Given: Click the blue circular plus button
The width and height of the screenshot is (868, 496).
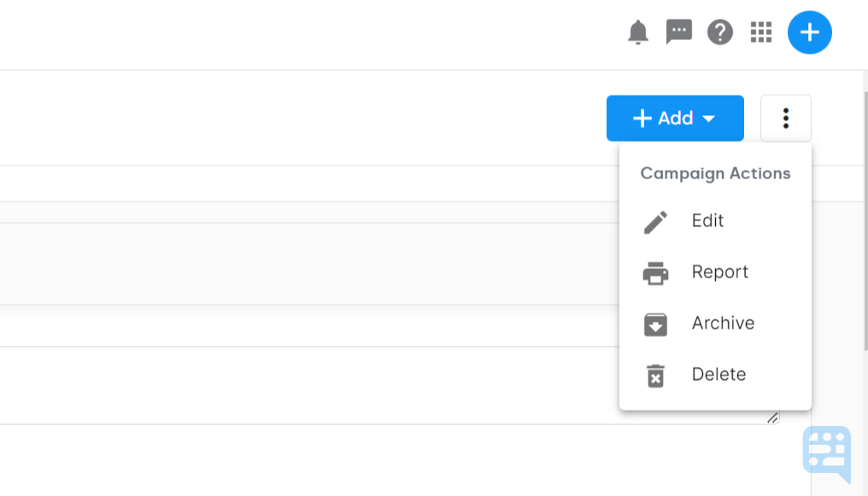Looking at the screenshot, I should pos(809,32).
